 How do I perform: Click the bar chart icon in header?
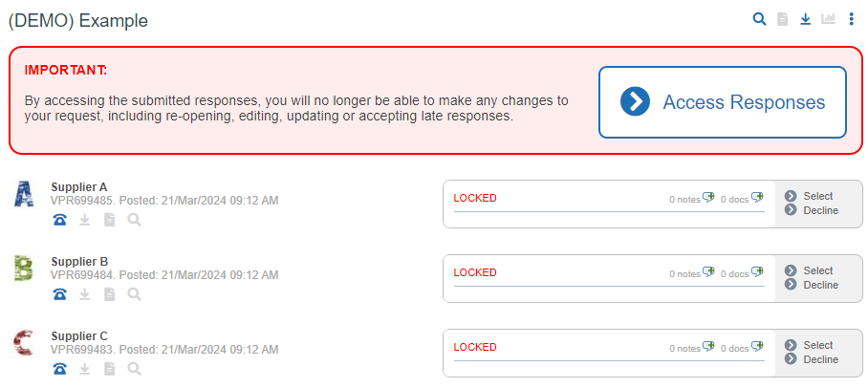coord(828,19)
